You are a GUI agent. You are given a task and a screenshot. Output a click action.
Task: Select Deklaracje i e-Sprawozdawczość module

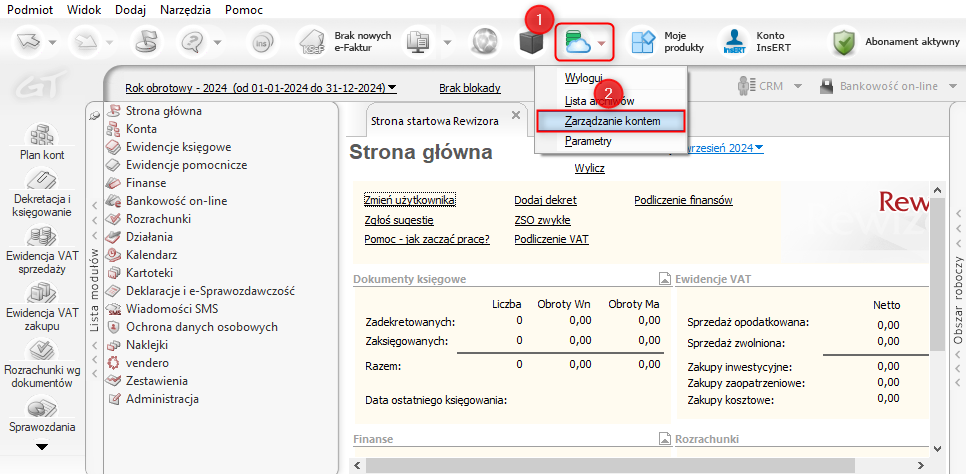210,290
